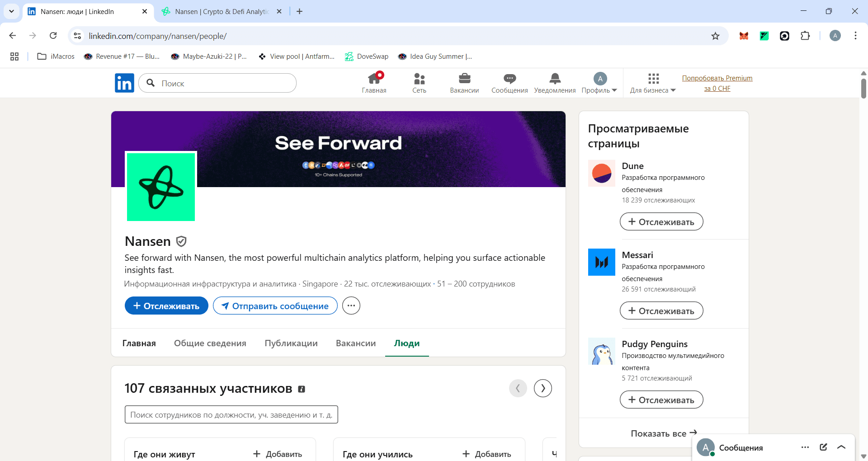Open the Сеть network icon
The image size is (868, 461).
point(419,83)
